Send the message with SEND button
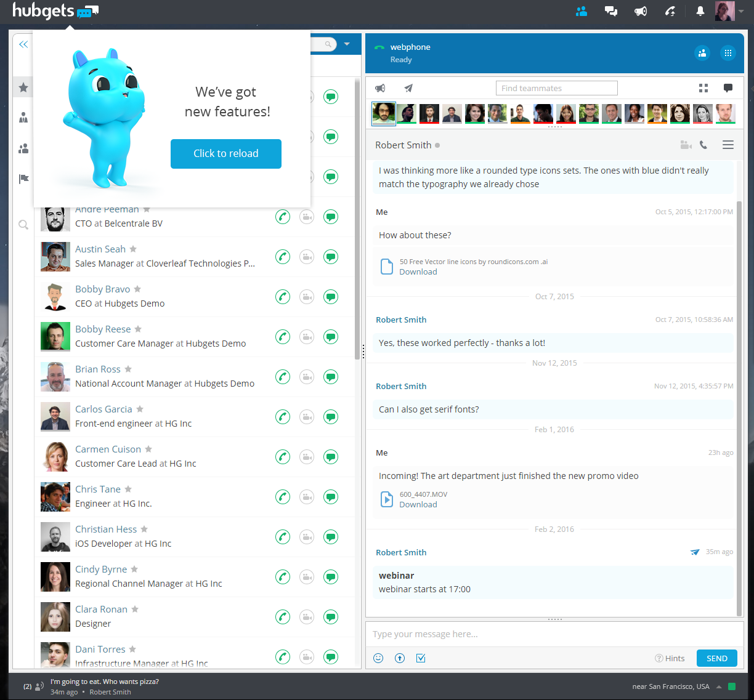The image size is (754, 700). point(717,658)
